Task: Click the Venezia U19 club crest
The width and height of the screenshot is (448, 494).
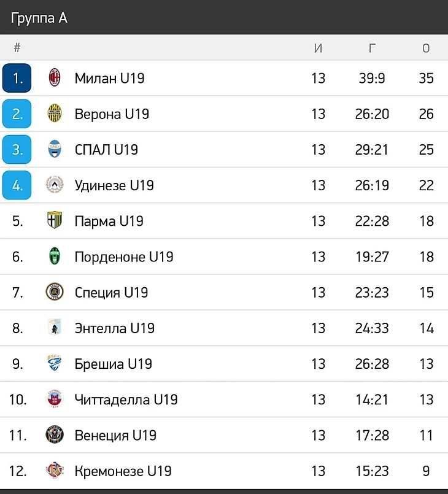Action: (55, 435)
